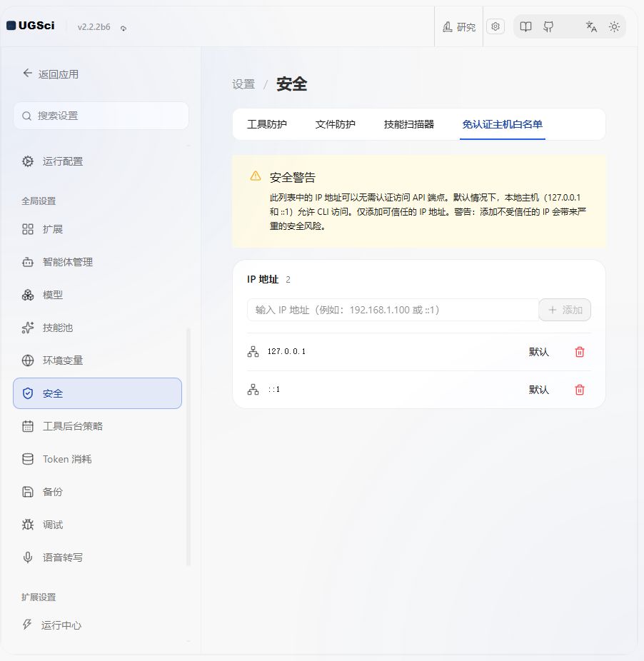Switch to the 技能扫描器 tab
This screenshot has height=661, width=644.
point(408,124)
